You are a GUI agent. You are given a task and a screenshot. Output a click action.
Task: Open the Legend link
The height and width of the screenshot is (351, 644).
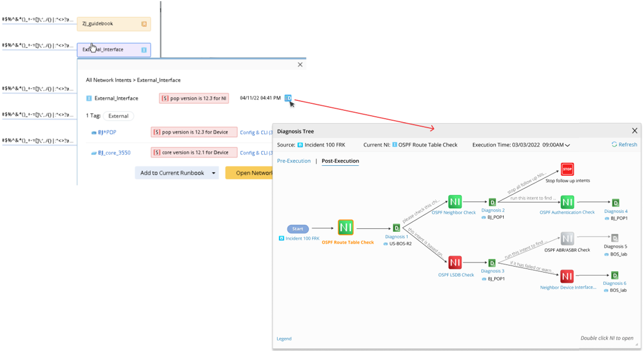click(x=284, y=339)
